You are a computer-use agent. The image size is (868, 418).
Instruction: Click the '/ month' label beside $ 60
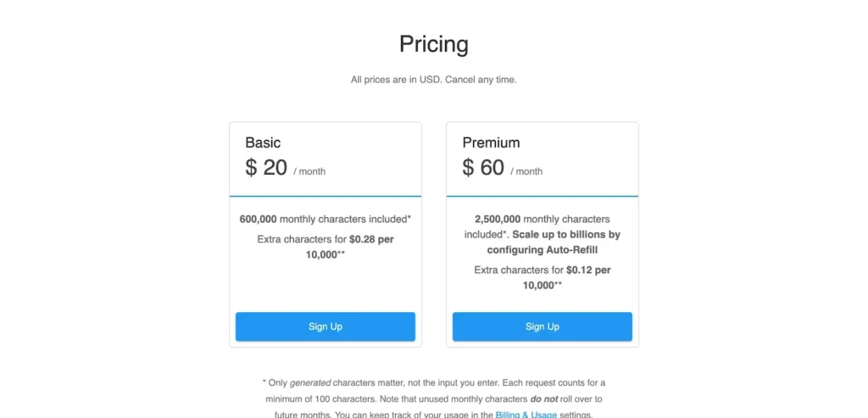coord(526,171)
